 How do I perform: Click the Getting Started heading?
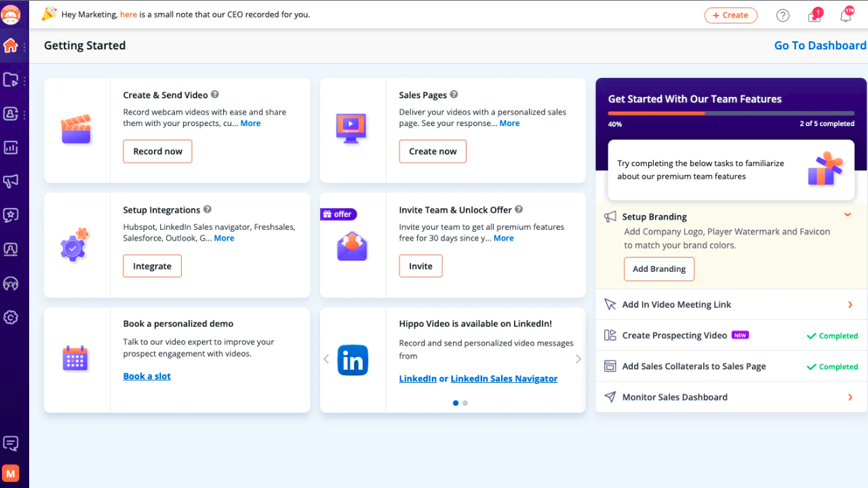pos(85,45)
